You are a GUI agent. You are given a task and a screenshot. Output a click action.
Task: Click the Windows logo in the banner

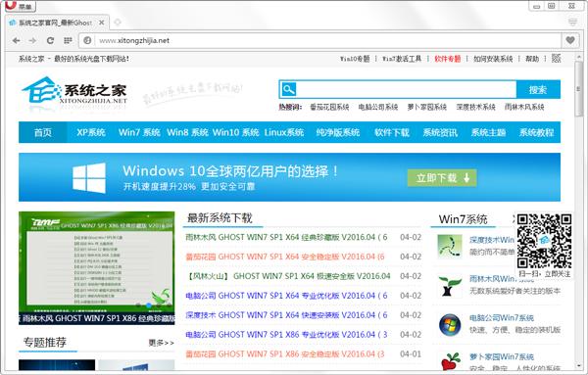[89, 178]
